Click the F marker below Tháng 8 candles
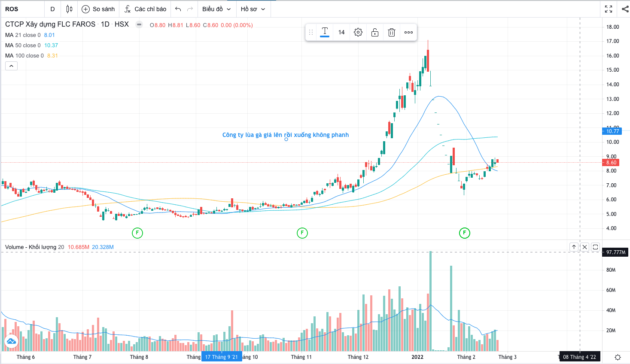Screen dimensions: 630x364 (x=137, y=233)
